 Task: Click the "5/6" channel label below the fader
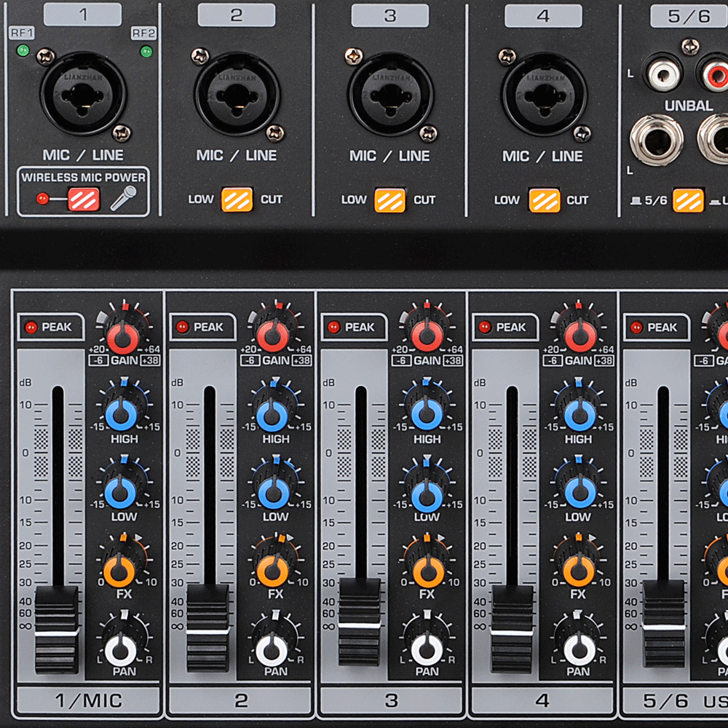665,701
